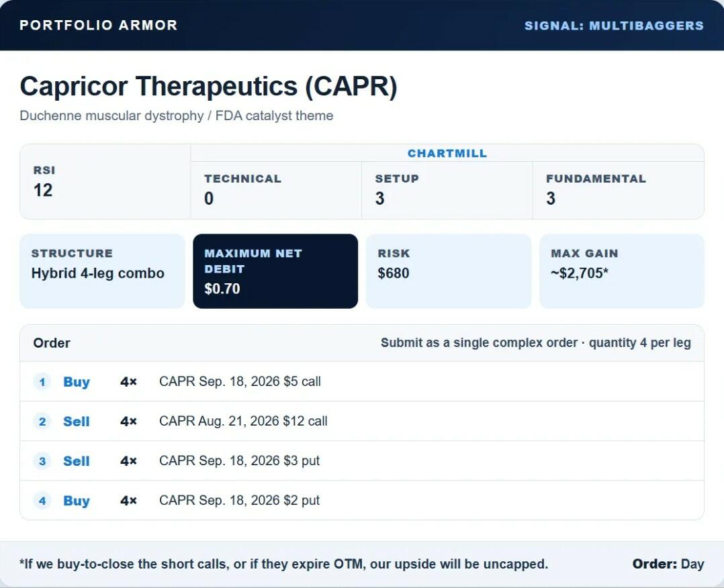Click the circled number 4 leg badge
This screenshot has width=724, height=588.
[42, 501]
